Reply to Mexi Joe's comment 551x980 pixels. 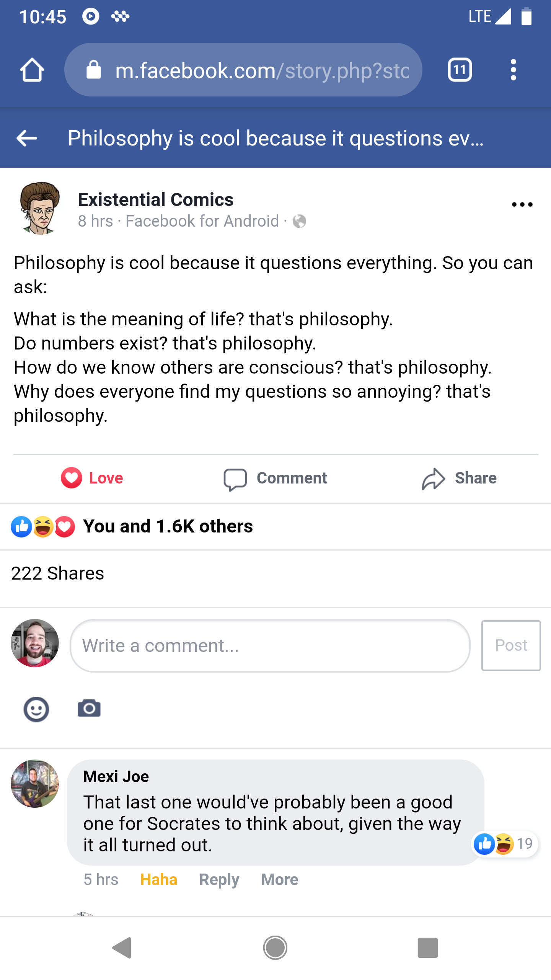(219, 880)
